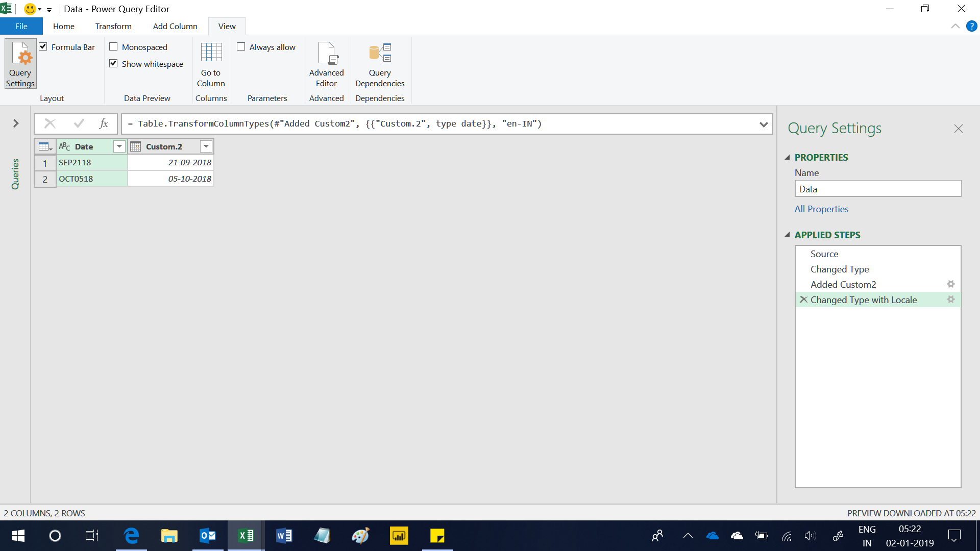Cancel formula edit with X icon
The width and height of the screenshot is (980, 551).
(50, 123)
